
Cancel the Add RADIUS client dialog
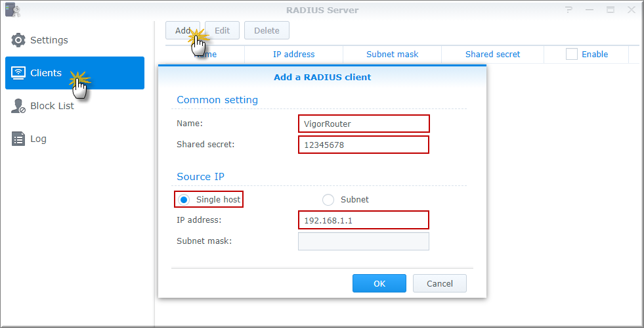440,283
